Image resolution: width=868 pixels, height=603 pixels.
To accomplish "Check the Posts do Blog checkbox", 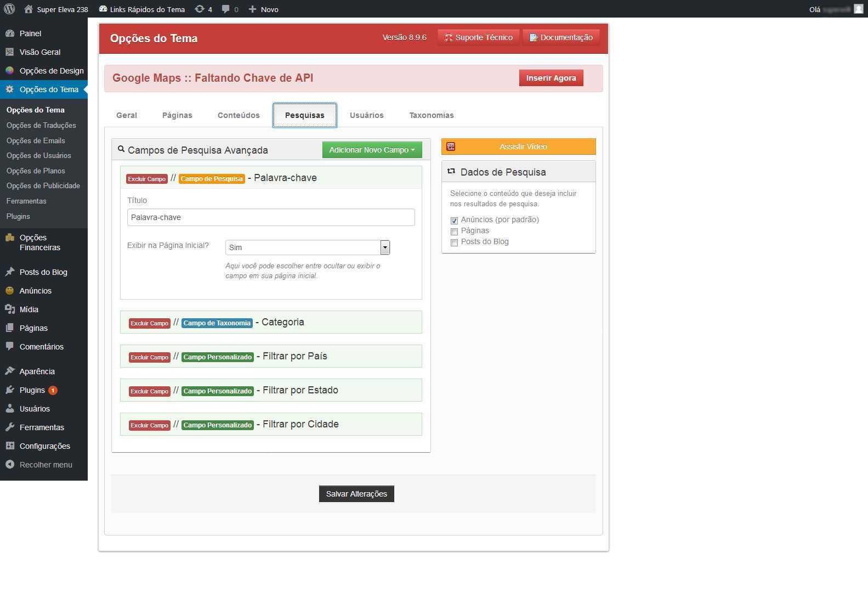I will tap(454, 243).
